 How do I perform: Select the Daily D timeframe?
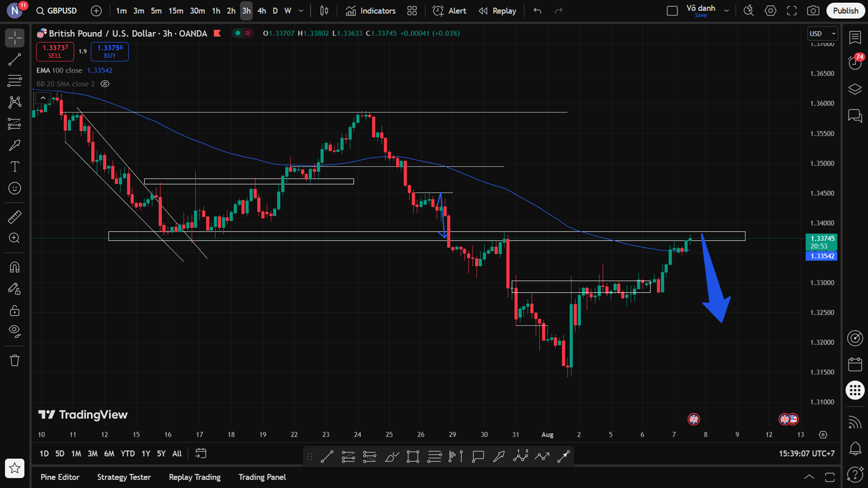[275, 11]
